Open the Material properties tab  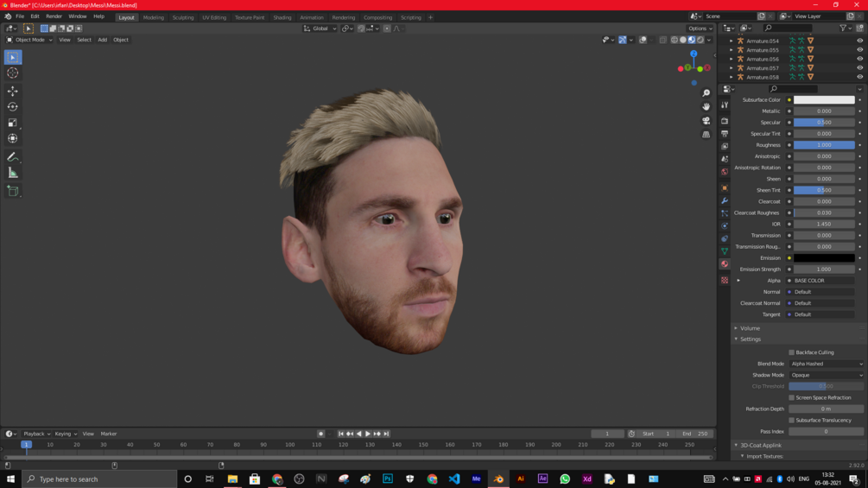pos(725,264)
